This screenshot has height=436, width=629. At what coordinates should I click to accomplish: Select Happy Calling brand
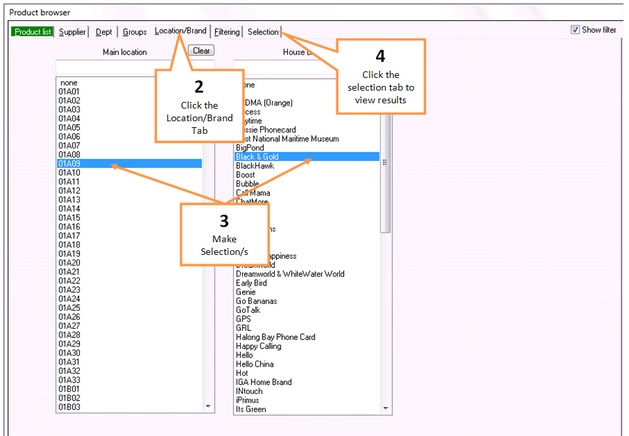pyautogui.click(x=307, y=346)
